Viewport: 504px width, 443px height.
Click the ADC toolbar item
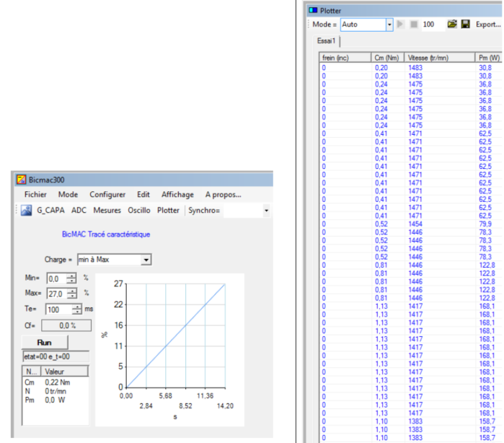pyautogui.click(x=79, y=211)
